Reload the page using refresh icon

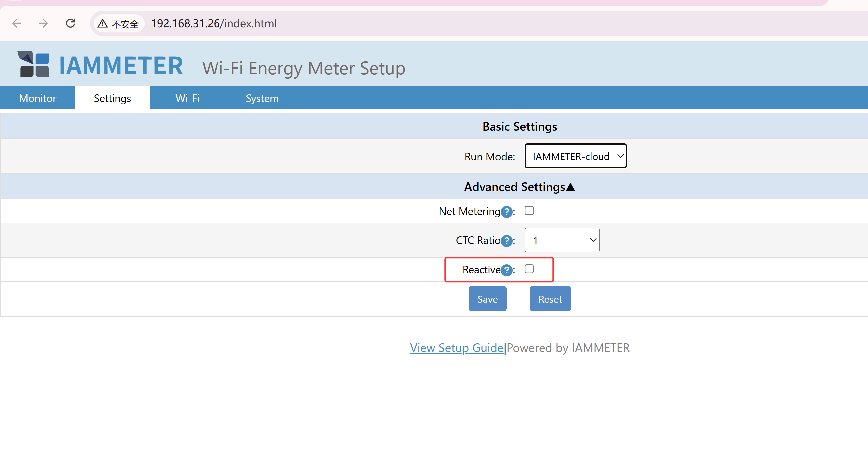[70, 23]
